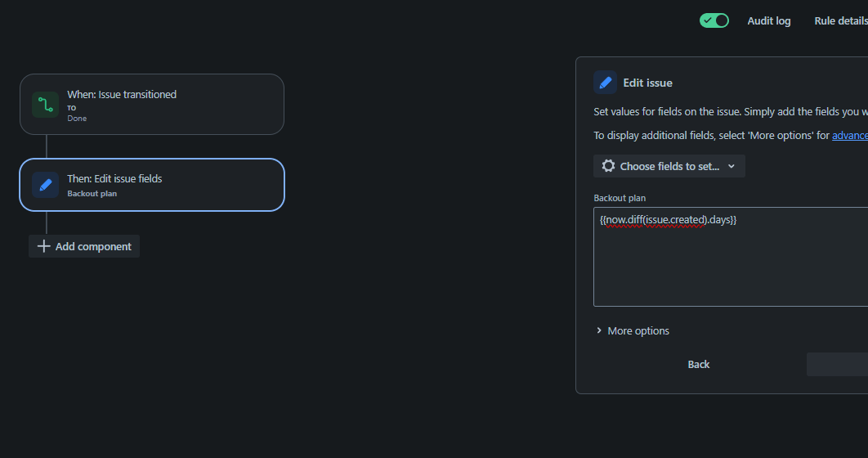The width and height of the screenshot is (868, 458).
Task: Open the Audit log tab
Action: pyautogui.click(x=769, y=21)
